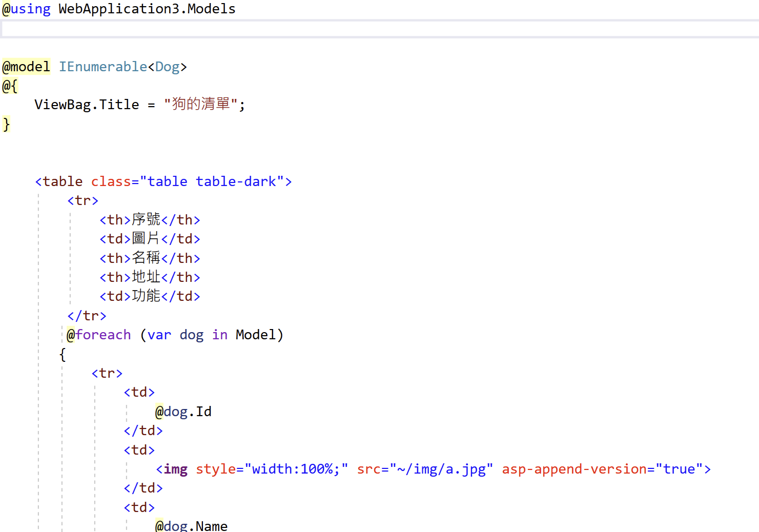Screen dimensions: 759x532
Task: Click the Dog type name
Action: (x=168, y=66)
